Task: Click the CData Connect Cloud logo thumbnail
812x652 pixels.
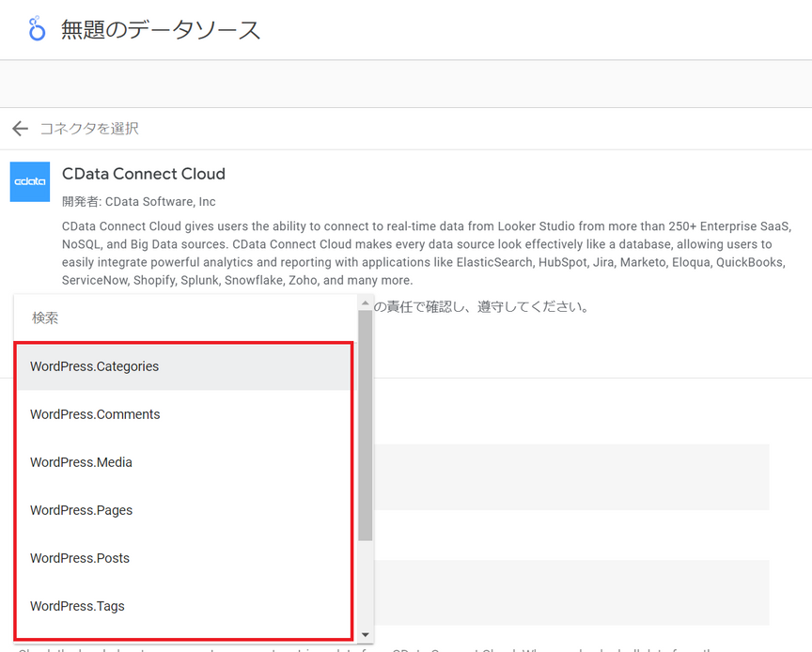Action: pos(30,181)
